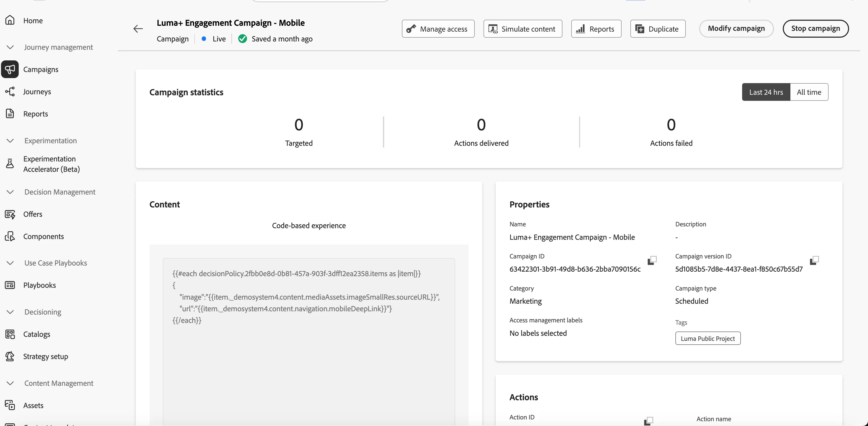Copy the Campaign ID value

[652, 261]
